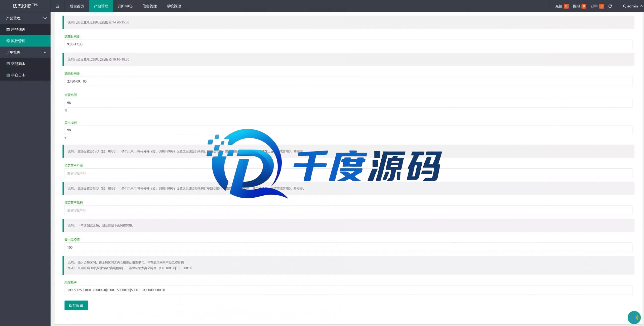Collapse the 订单管理 sidebar group

(x=25, y=52)
